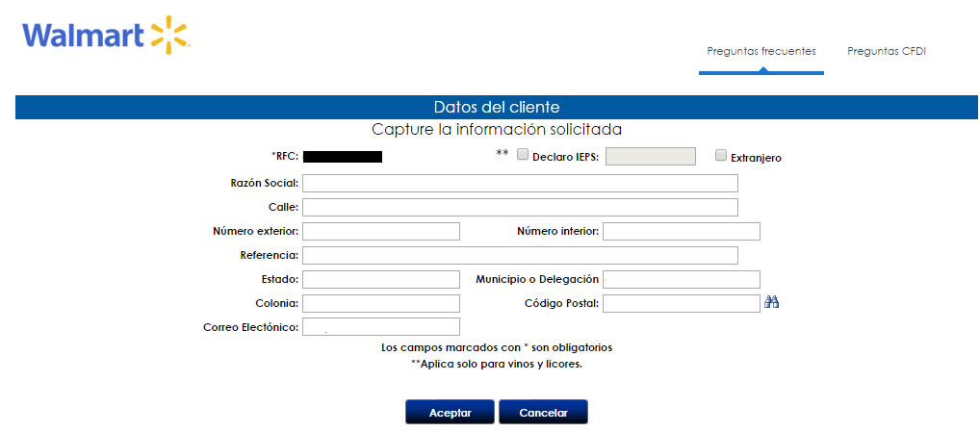Switch to the Preguntas CFDI tab

pos(886,52)
